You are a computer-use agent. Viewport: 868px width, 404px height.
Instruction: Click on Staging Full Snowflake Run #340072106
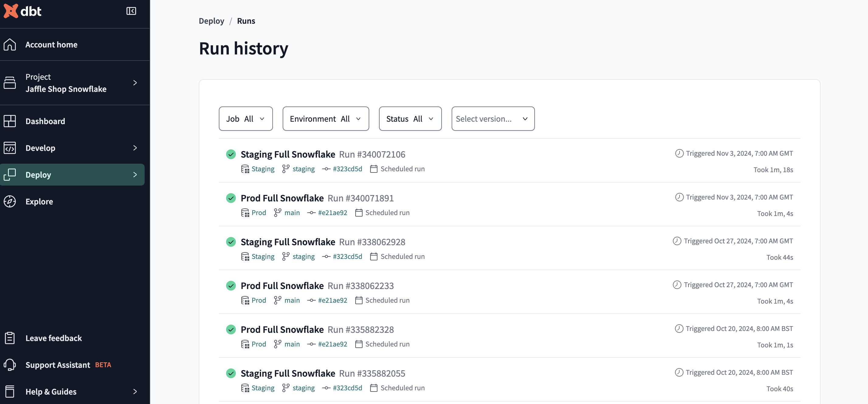click(x=323, y=154)
